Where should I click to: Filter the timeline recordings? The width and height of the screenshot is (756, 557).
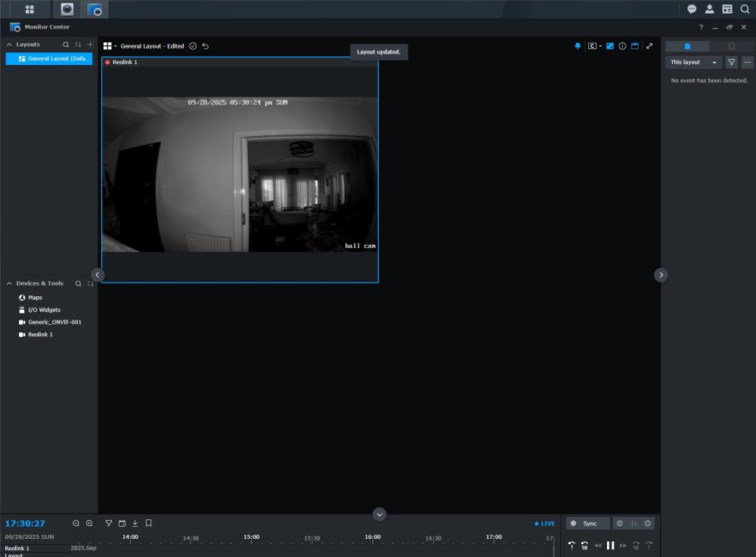pyautogui.click(x=109, y=523)
